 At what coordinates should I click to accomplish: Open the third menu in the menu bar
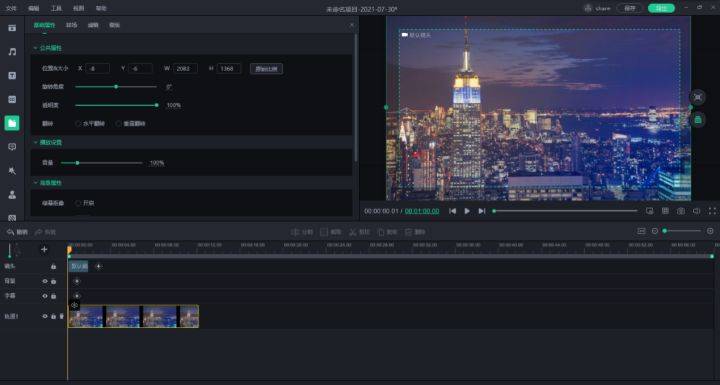click(56, 8)
